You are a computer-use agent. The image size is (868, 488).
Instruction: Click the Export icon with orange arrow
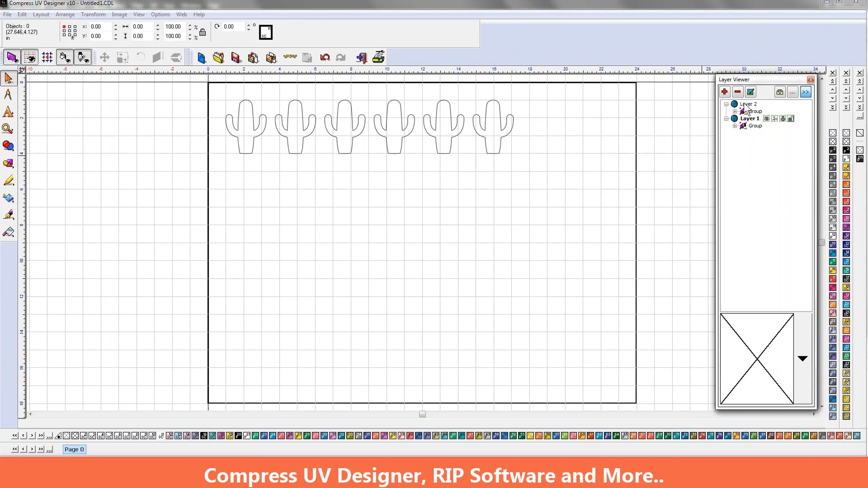click(x=271, y=57)
